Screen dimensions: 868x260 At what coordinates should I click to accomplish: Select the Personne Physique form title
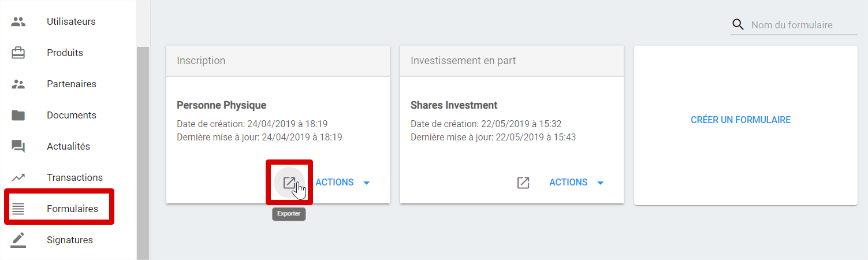pos(221,105)
